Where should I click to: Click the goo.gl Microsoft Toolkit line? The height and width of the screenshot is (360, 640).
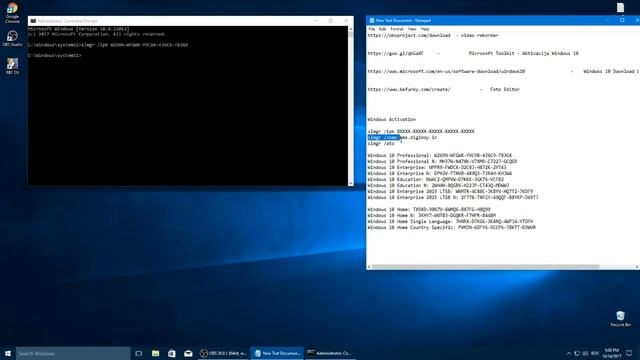(473, 53)
